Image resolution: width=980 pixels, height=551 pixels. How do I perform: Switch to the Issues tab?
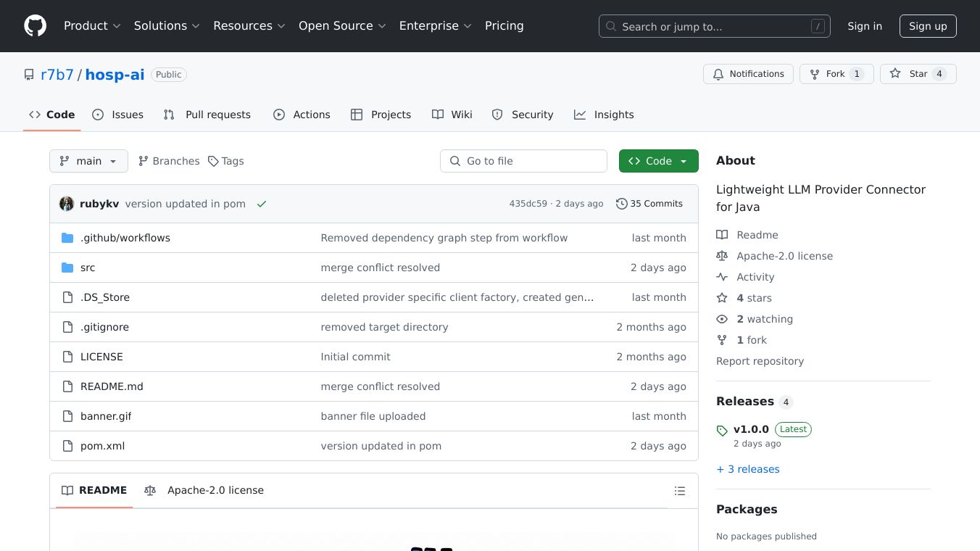tap(118, 115)
